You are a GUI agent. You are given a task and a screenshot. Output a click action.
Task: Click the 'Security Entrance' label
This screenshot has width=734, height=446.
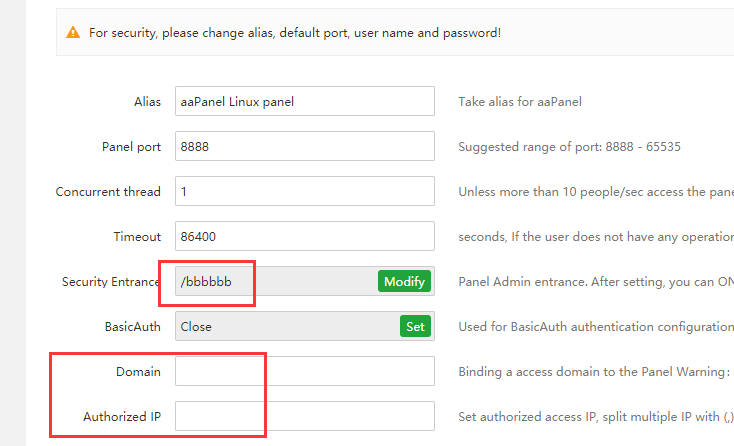(111, 281)
